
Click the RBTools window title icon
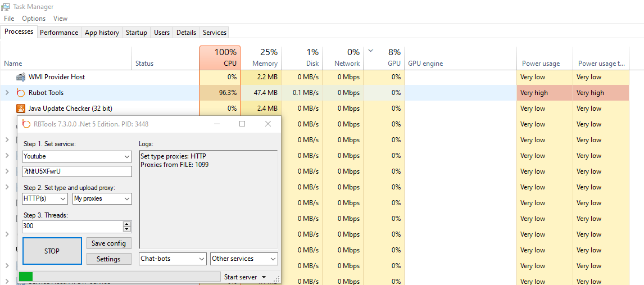(26, 124)
